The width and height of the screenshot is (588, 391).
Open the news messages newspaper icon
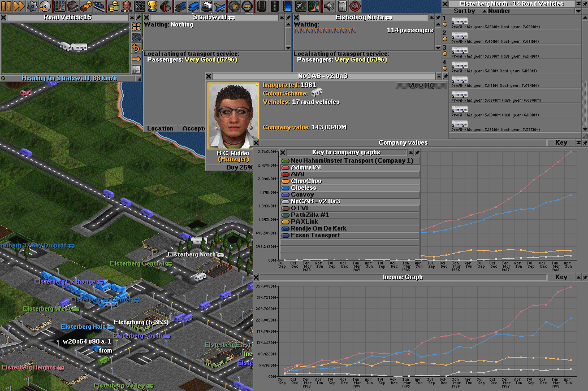tap(341, 6)
